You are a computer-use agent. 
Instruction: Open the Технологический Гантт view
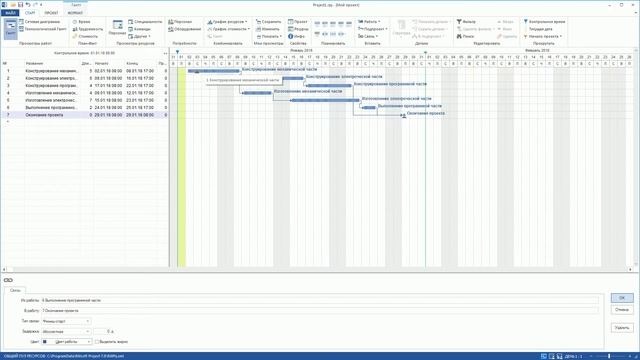[42, 29]
